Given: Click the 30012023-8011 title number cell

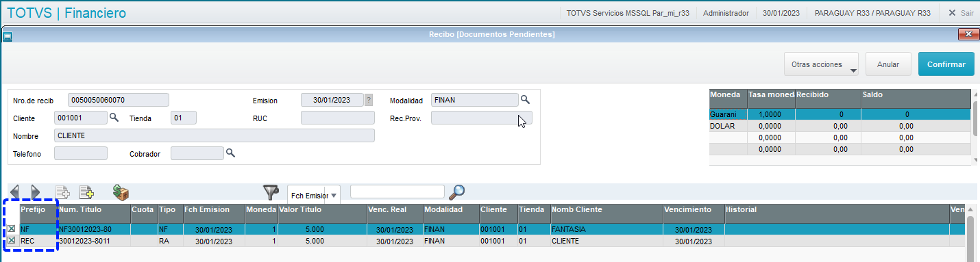Looking at the screenshot, I should [x=94, y=241].
